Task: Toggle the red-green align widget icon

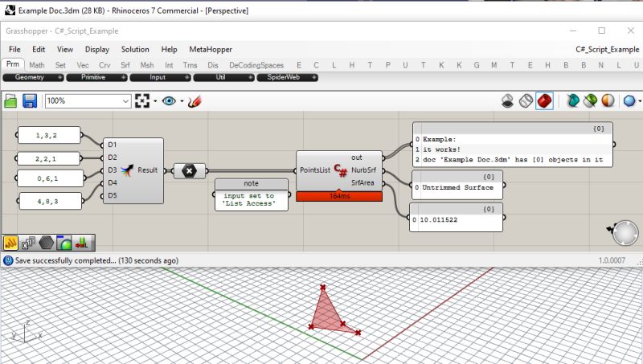Action: (x=82, y=243)
